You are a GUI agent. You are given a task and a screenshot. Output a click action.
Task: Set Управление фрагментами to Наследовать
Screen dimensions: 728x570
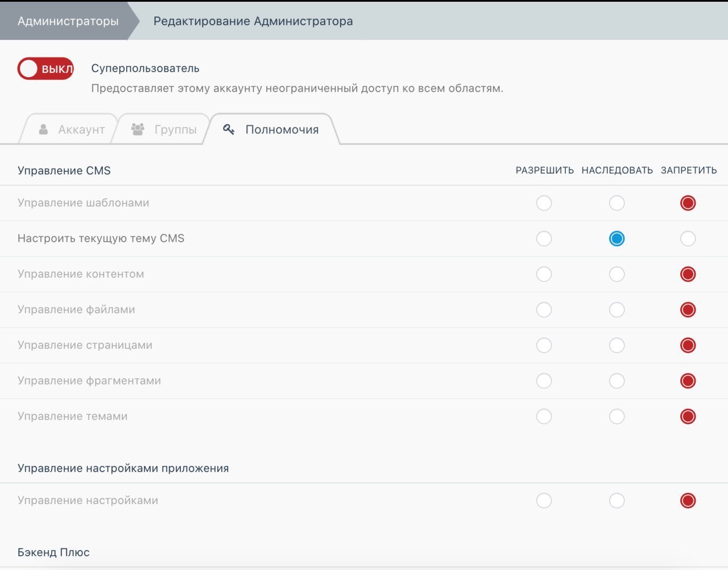tap(617, 381)
